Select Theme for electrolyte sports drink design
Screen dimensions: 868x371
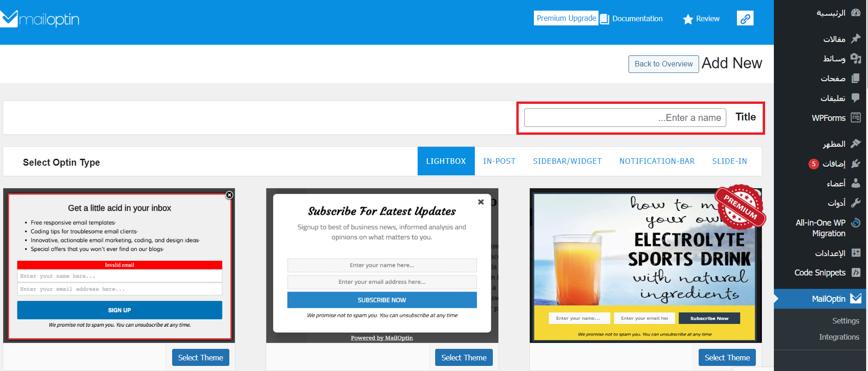(727, 358)
